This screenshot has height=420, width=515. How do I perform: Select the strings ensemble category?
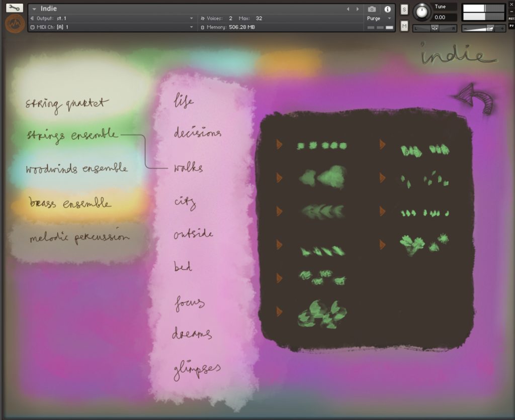point(72,135)
